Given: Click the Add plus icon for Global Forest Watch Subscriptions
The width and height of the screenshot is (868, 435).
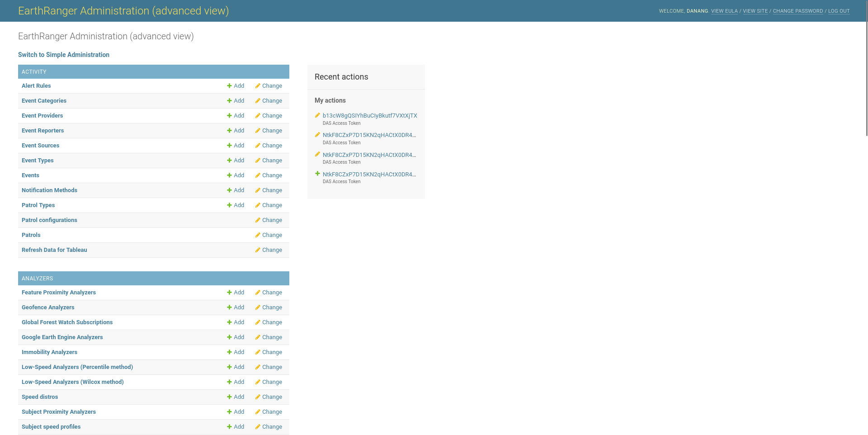Looking at the screenshot, I should [x=229, y=322].
